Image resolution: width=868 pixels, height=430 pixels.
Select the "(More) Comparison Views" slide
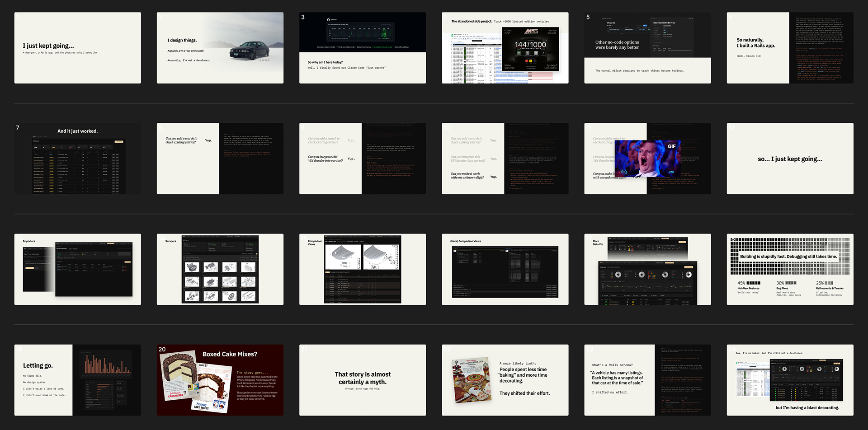[505, 269]
